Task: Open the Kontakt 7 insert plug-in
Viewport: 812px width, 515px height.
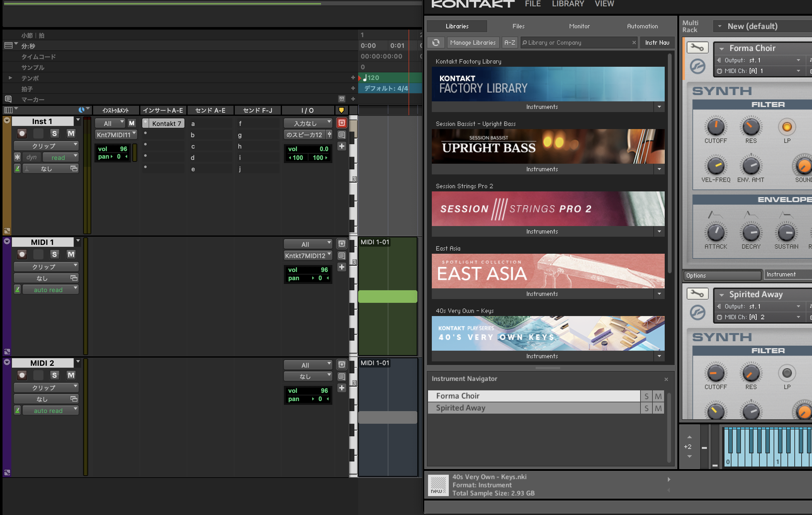Action: [166, 123]
